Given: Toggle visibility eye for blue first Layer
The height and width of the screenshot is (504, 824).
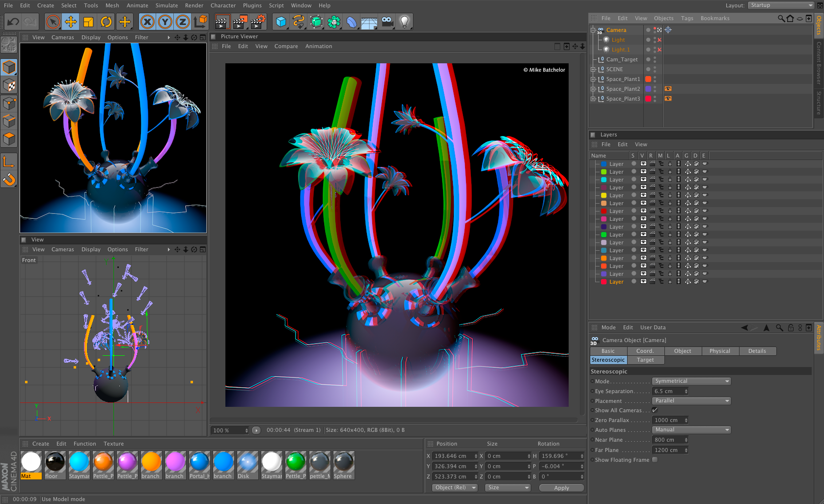Looking at the screenshot, I should [643, 164].
